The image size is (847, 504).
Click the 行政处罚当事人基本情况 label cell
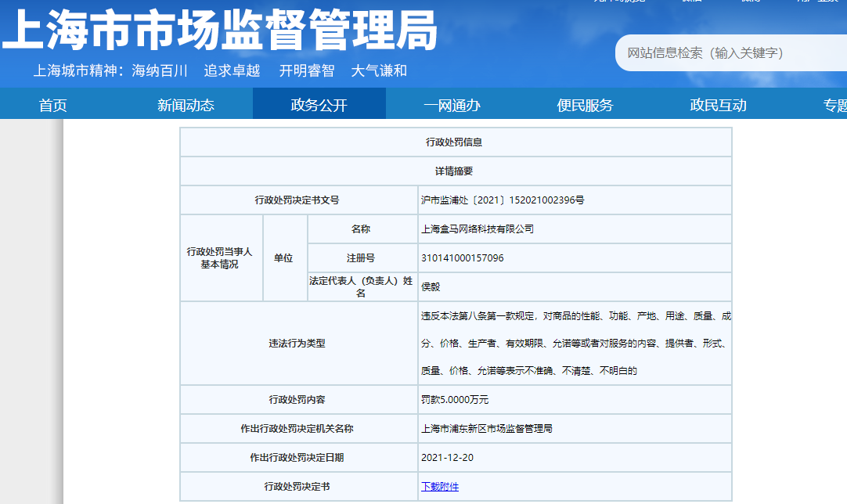click(222, 257)
